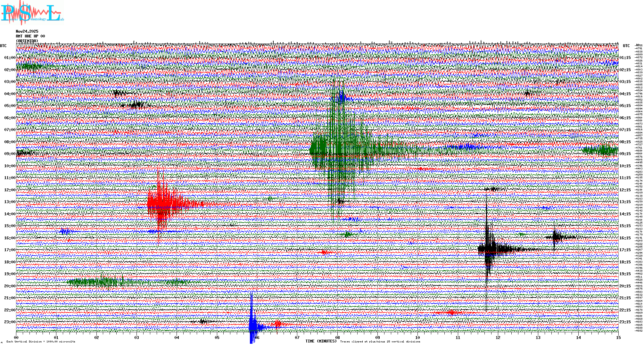Click the 09:00 hour label on left axis
This screenshot has width=644, height=346.
(x=10, y=154)
